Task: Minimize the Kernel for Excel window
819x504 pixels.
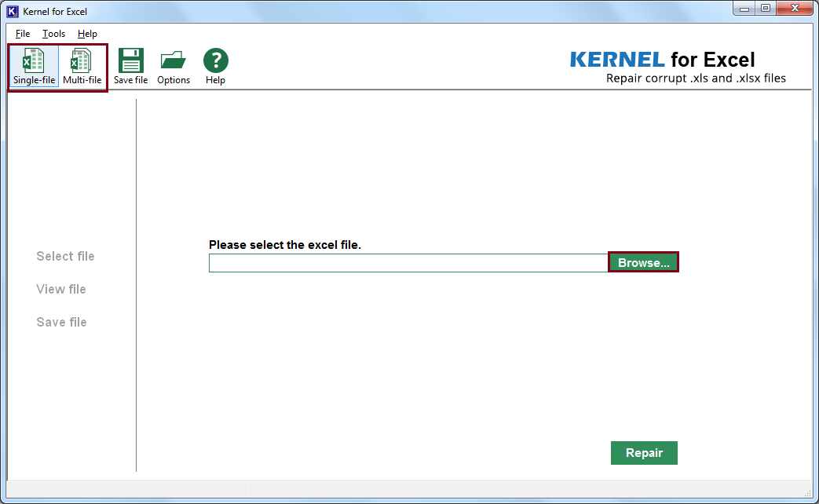Action: (744, 9)
